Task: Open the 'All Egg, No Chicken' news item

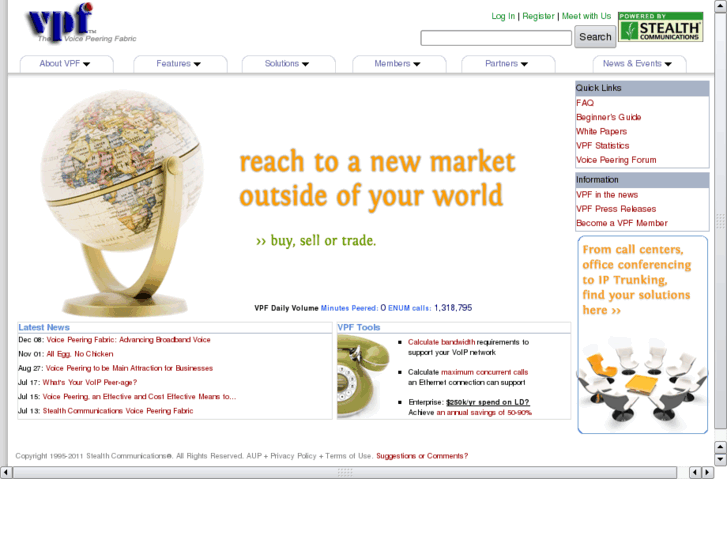Action: pos(80,354)
